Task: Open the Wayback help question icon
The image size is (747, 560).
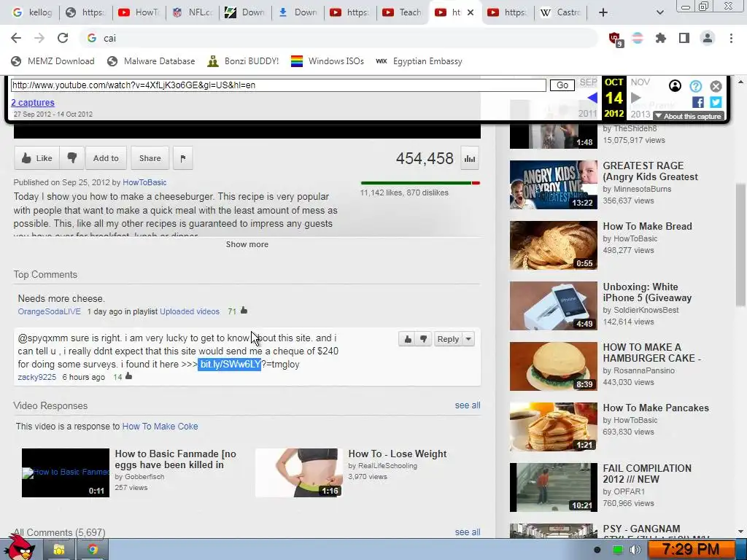Action: tap(695, 86)
